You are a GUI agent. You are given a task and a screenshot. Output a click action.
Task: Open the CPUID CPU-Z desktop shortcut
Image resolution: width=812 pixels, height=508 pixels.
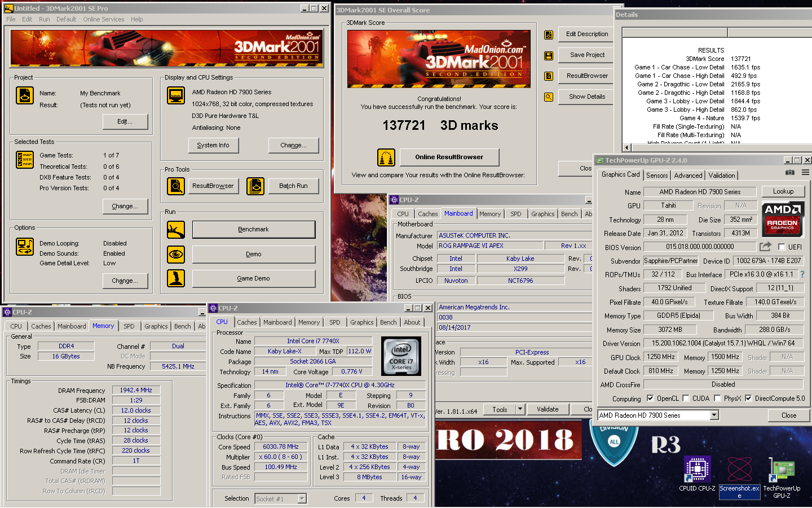[x=697, y=474]
